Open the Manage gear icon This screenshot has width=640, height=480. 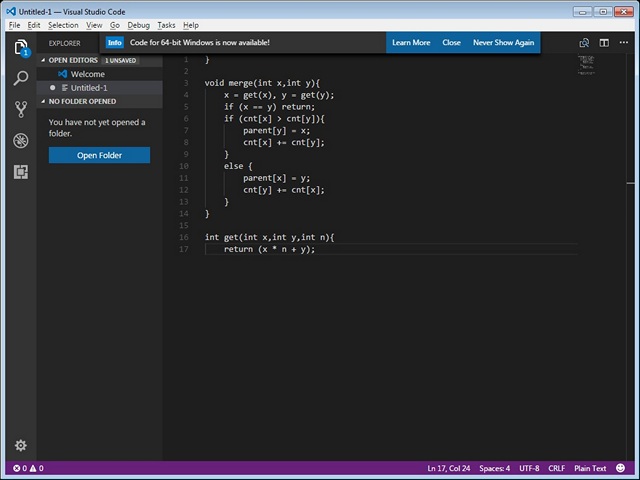click(21, 445)
